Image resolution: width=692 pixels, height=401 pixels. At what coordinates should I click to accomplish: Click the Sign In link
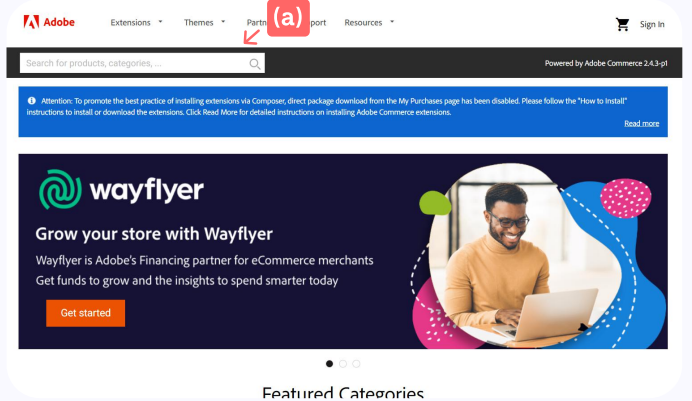coord(652,24)
